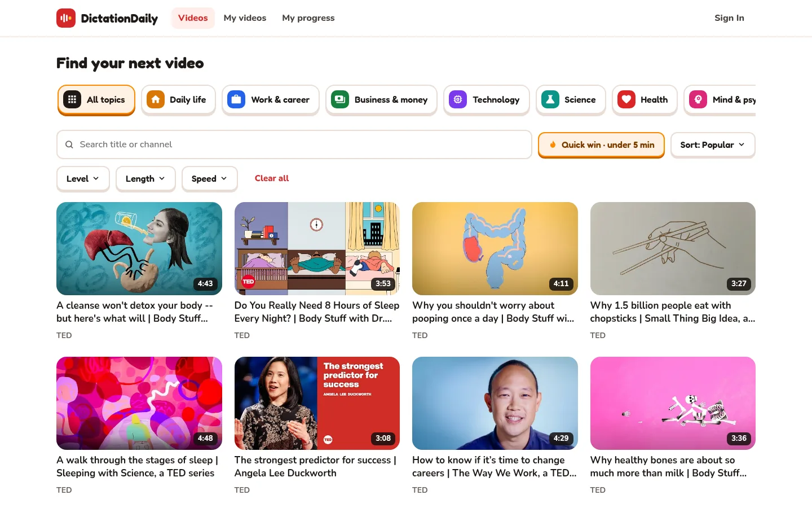Click title 'Why you shouldn't worry about pooping'

click(493, 312)
